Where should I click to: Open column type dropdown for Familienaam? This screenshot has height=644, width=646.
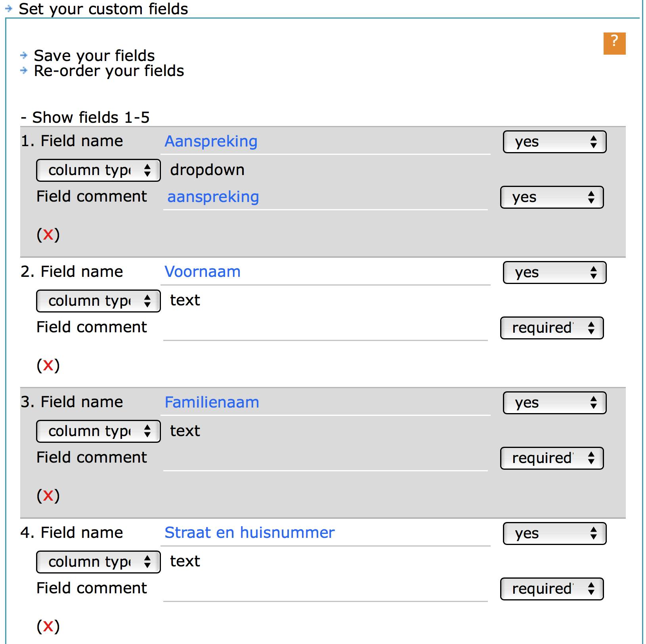[x=98, y=431]
